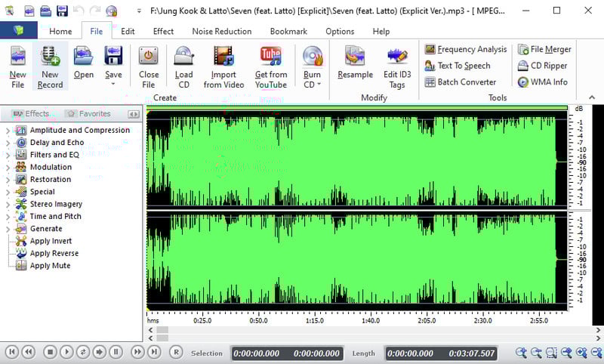
Task: Open the Batch Converter
Action: pos(460,82)
